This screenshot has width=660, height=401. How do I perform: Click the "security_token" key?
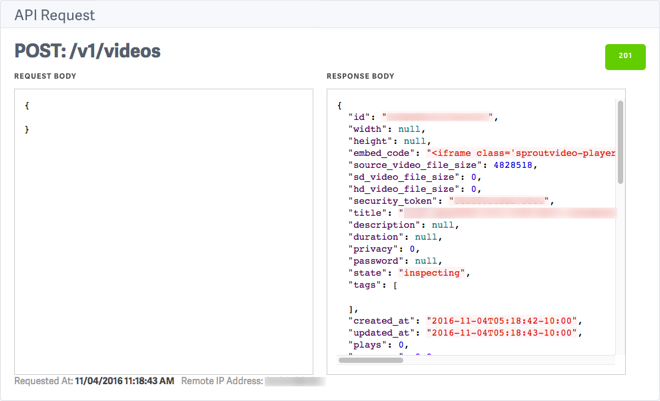[392, 201]
